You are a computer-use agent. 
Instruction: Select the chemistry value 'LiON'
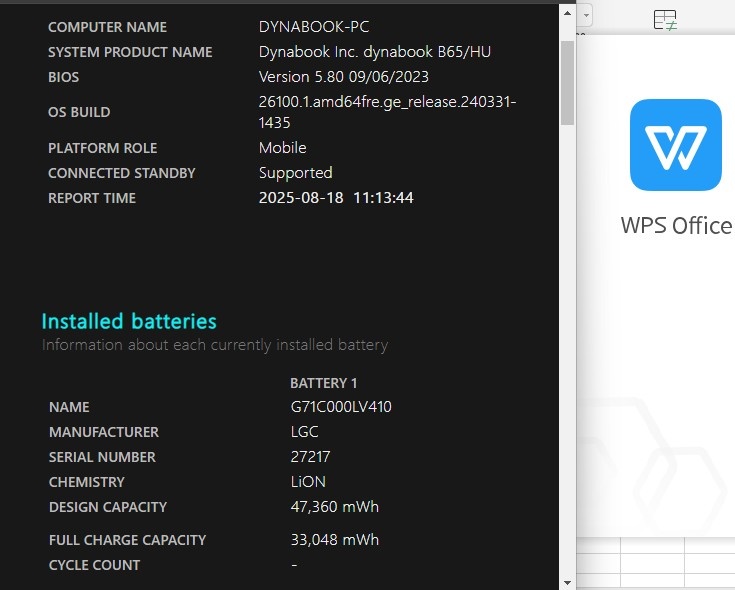coord(308,482)
